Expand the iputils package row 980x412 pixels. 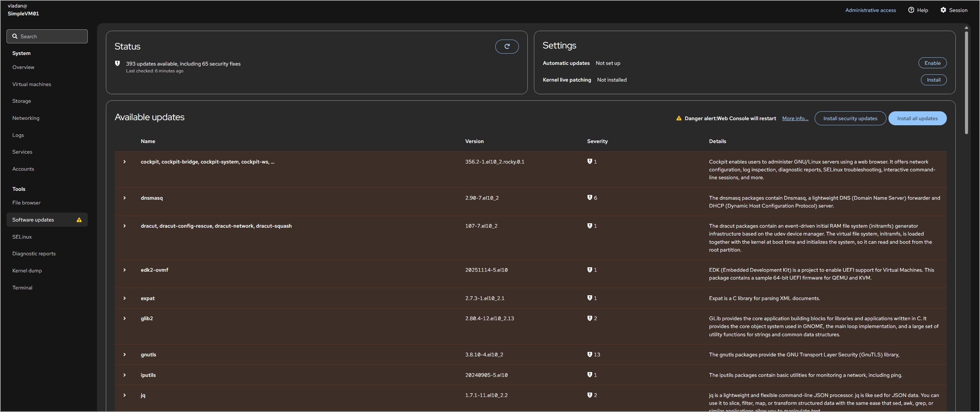coord(124,375)
